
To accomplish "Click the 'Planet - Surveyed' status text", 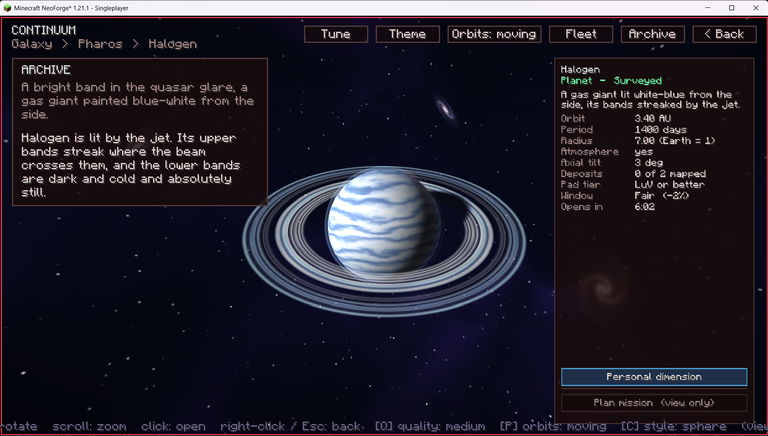I will [611, 81].
